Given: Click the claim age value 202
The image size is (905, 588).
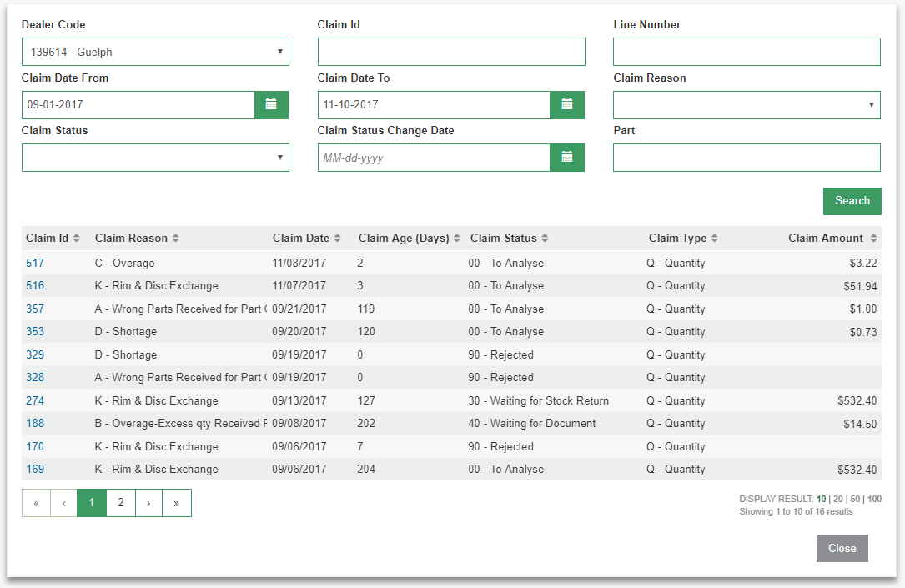Looking at the screenshot, I should 366,423.
